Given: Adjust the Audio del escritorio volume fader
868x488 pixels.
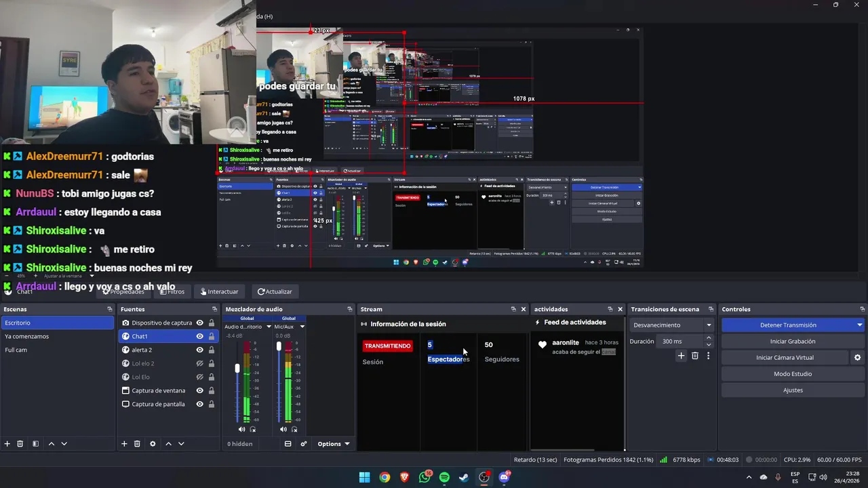Looking at the screenshot, I should coord(237,368).
